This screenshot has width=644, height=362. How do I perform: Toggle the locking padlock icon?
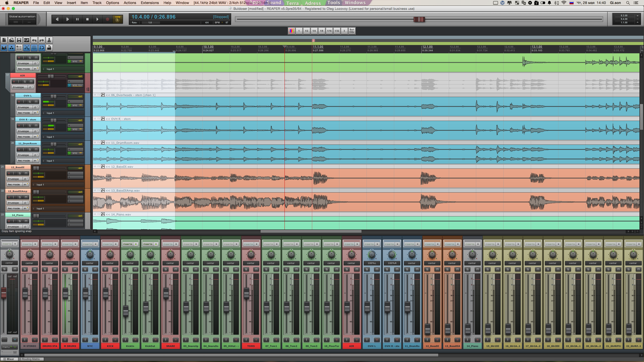coord(49,48)
